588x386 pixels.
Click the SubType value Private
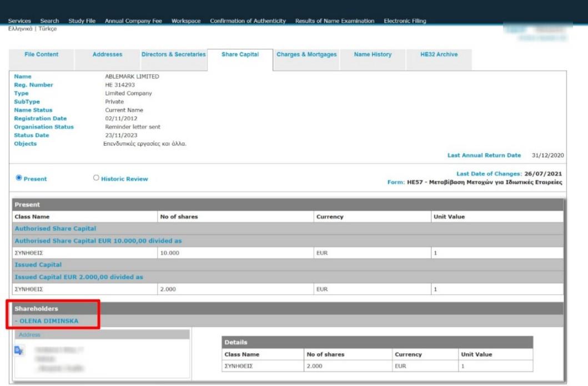point(114,102)
